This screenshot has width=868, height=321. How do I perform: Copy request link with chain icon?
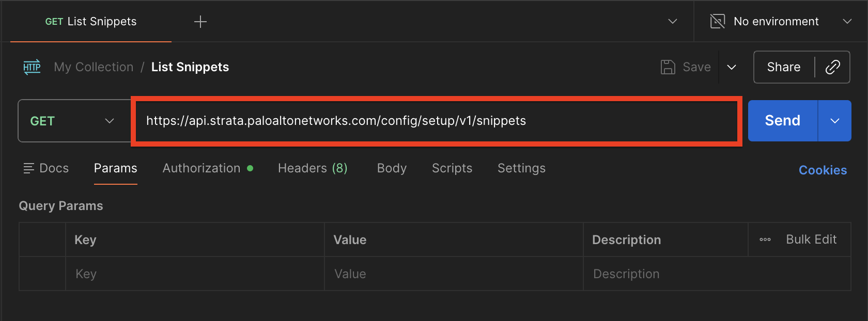833,67
